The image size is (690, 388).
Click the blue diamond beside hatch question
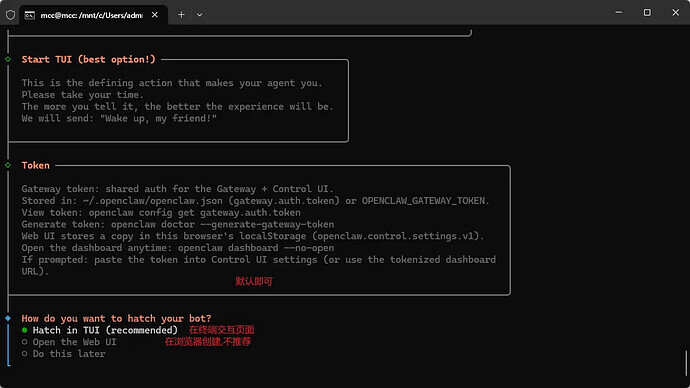8,318
